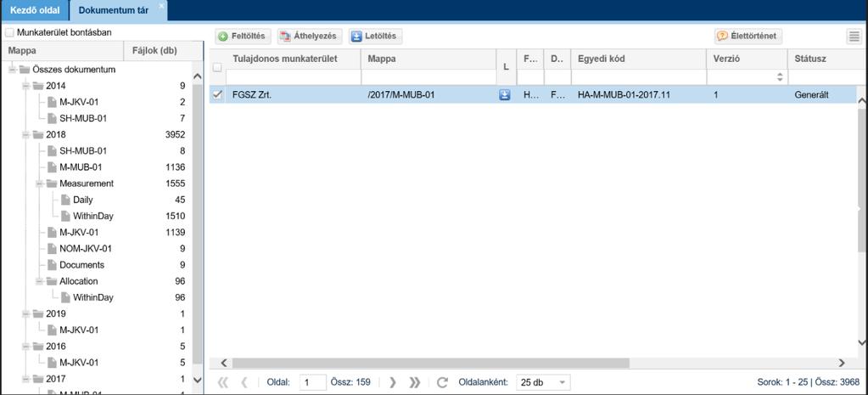
Task: Click the Fájlok (db) column header
Action: 163,51
